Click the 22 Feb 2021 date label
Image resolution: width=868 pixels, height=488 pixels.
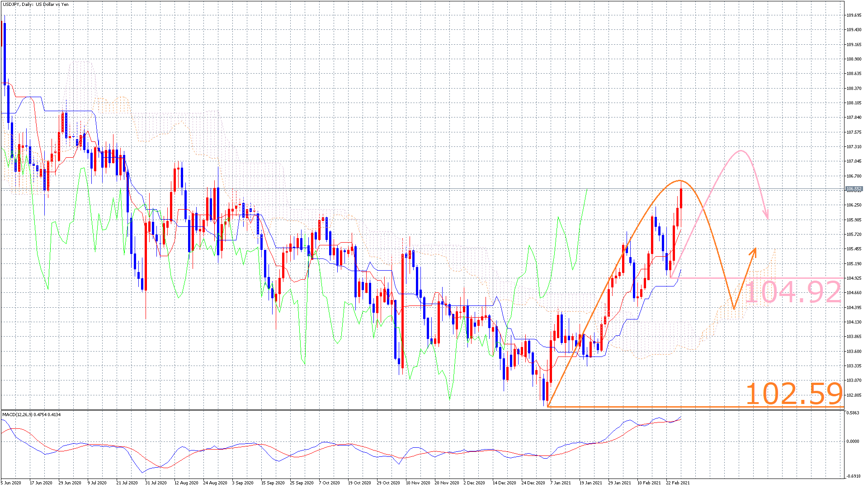point(678,483)
